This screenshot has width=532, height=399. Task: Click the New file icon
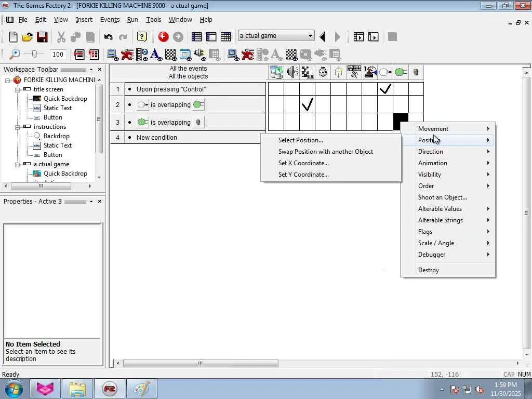13,37
